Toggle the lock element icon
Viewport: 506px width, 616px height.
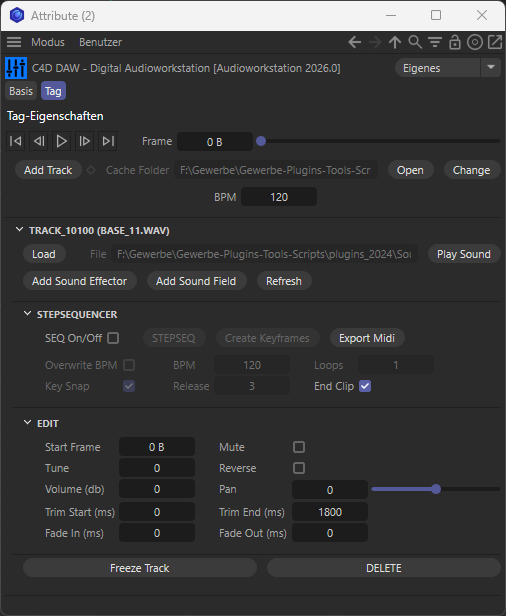tap(455, 42)
